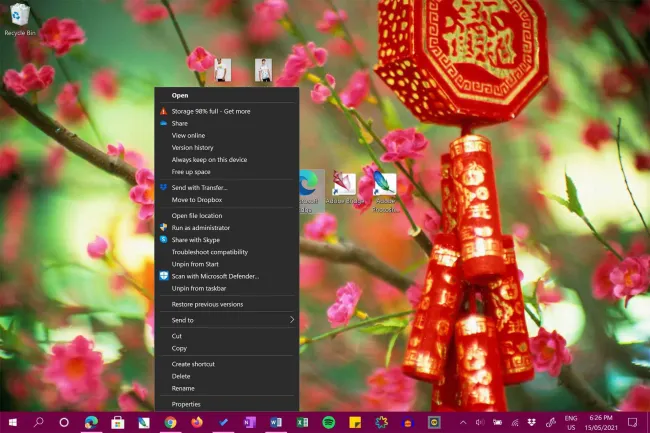Choose Scan with Microsoft Defender

point(215,276)
